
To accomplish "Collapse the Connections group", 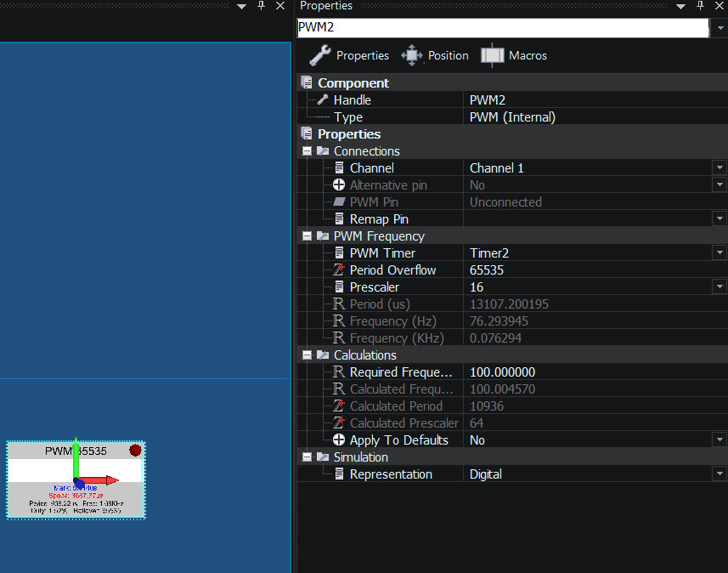I will click(x=307, y=151).
